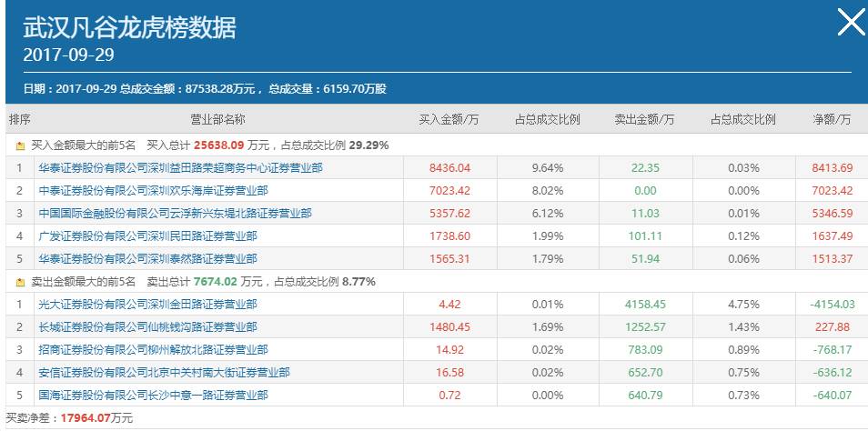Click the icon beside 买入金额最大的前5名
Viewport: 868px width, 431px height.
[20, 145]
